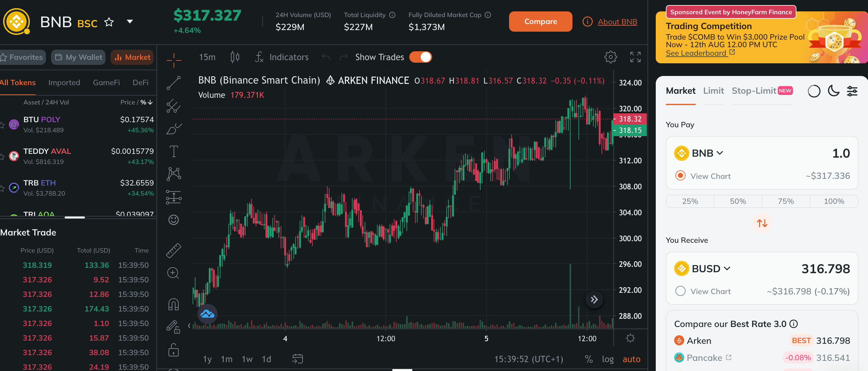Select the crosshair cursor tool
The width and height of the screenshot is (868, 371).
coord(174,60)
